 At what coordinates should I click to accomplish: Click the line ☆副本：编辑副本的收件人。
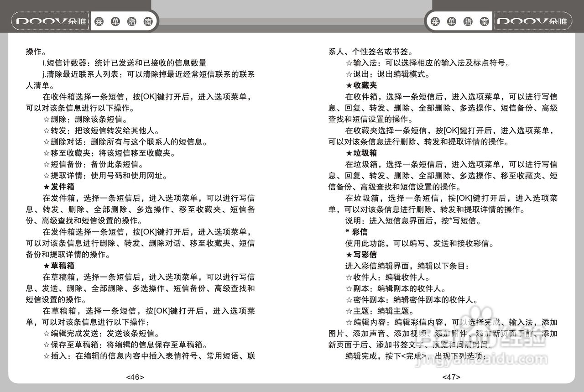click(396, 288)
